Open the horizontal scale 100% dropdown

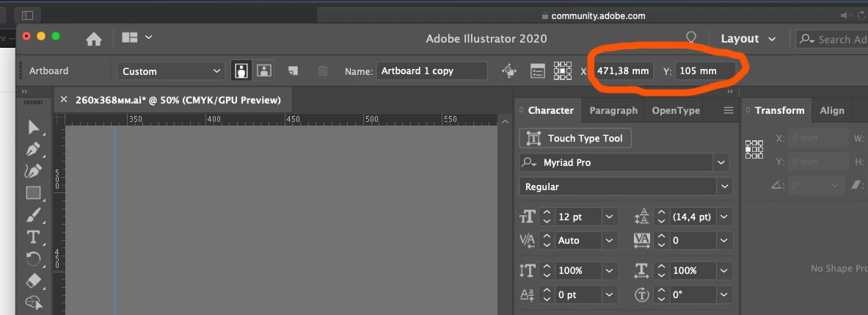click(x=725, y=271)
